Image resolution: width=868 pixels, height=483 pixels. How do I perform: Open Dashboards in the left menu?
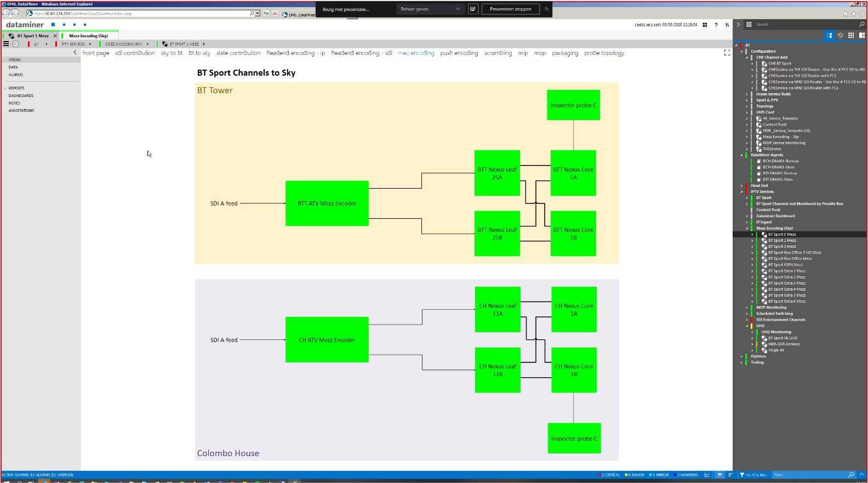(21, 95)
